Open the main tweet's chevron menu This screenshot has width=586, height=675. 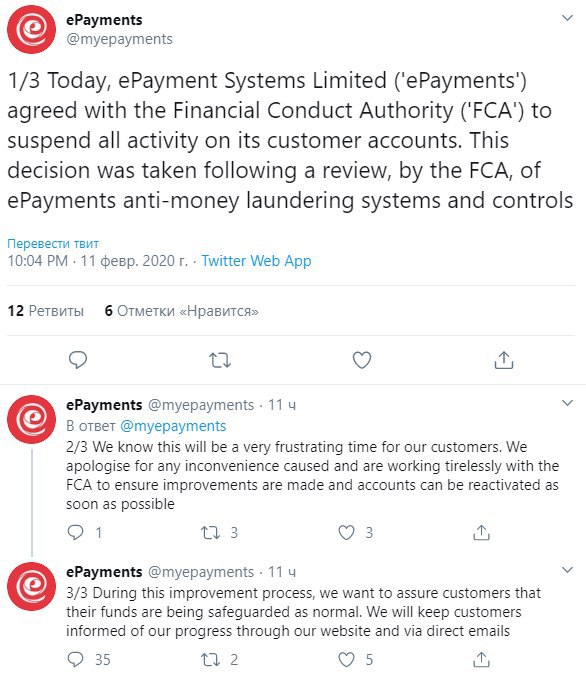coord(568,18)
